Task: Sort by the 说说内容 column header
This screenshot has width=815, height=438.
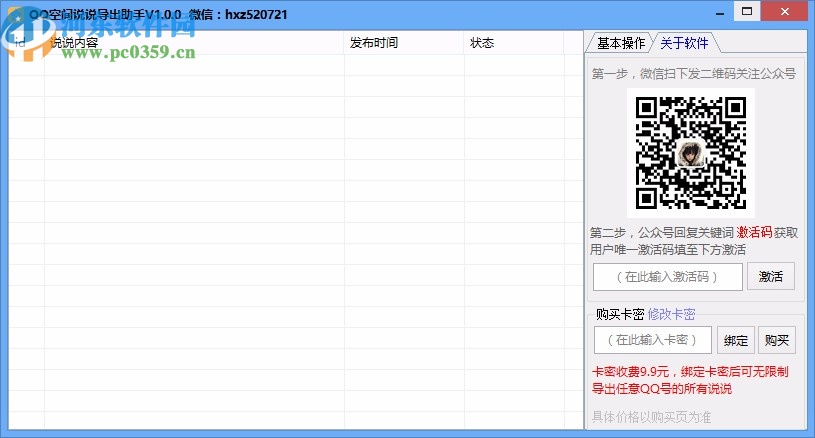Action: click(194, 43)
